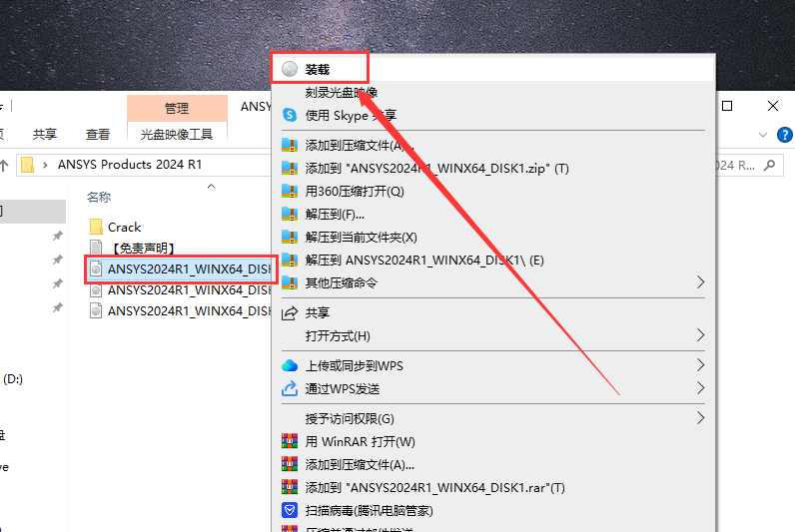
Task: Click the 360 archive icon beside 用360压缩打开
Action: point(290,192)
